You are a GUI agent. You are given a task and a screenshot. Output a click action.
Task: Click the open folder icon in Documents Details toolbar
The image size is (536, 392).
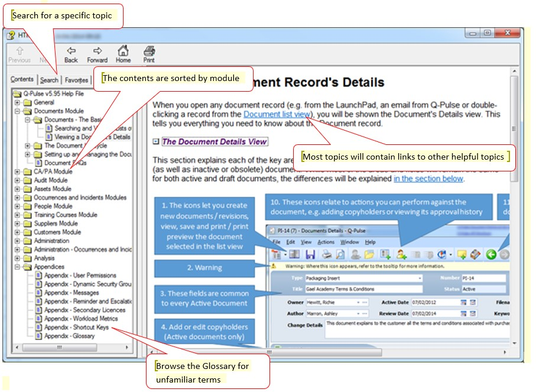point(369,254)
